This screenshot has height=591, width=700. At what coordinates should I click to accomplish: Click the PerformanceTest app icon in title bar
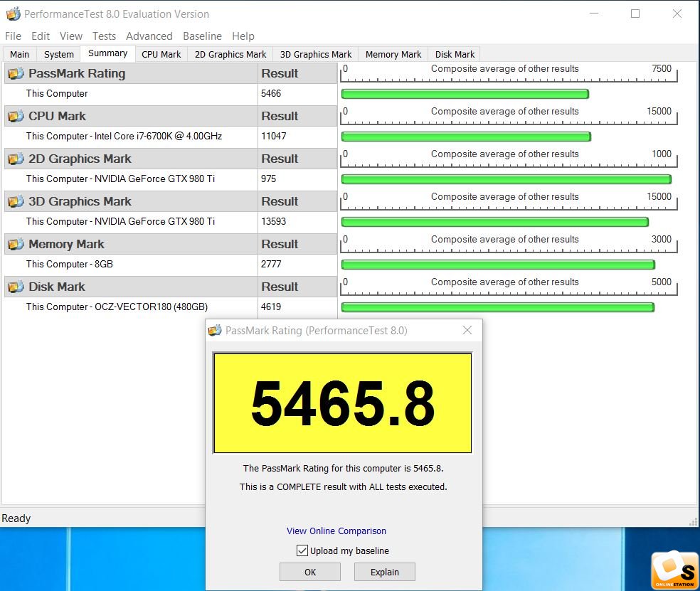14,14
